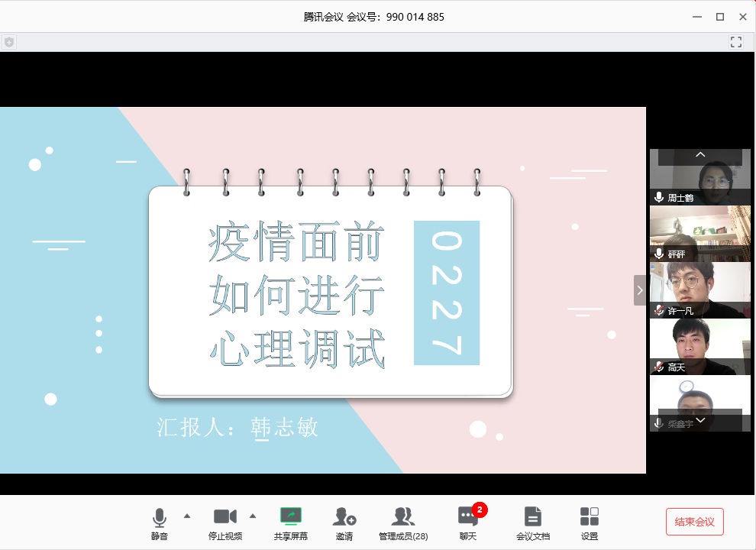This screenshot has width=756, height=550.
Task: Open the 会议文档 meeting documents icon
Action: tap(533, 517)
